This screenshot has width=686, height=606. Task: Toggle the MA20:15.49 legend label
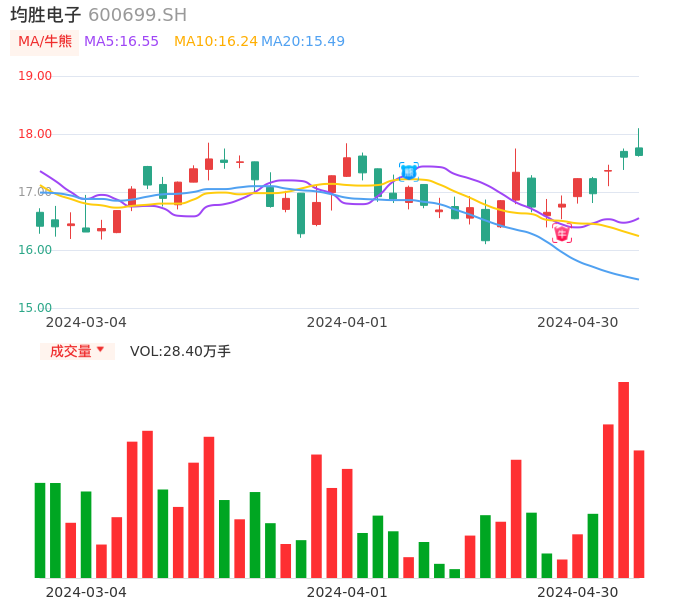[302, 42]
